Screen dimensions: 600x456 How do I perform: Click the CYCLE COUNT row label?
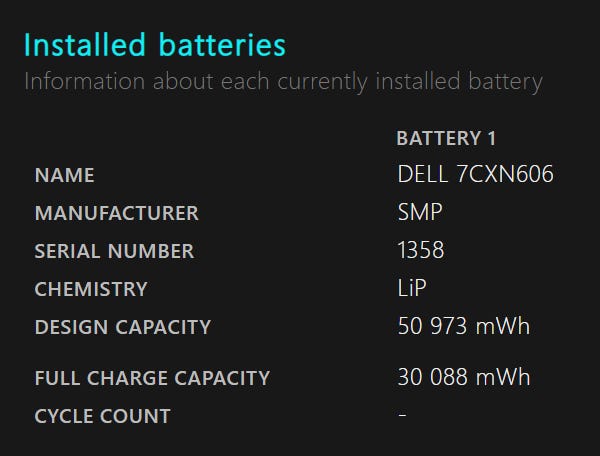(102, 416)
